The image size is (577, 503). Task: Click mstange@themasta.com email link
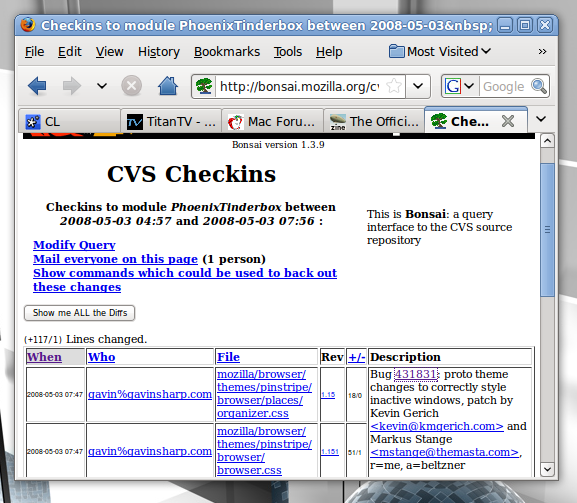tap(445, 452)
